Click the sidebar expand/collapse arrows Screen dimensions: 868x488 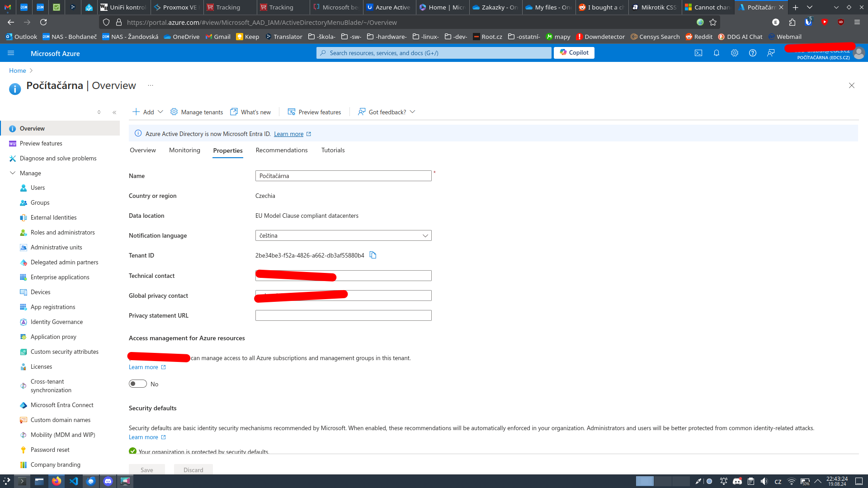(x=99, y=113)
